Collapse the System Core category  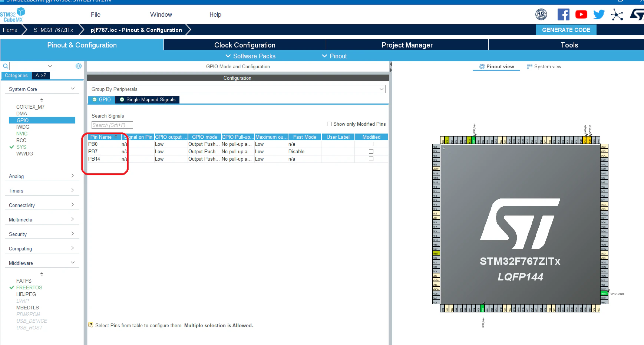73,89
